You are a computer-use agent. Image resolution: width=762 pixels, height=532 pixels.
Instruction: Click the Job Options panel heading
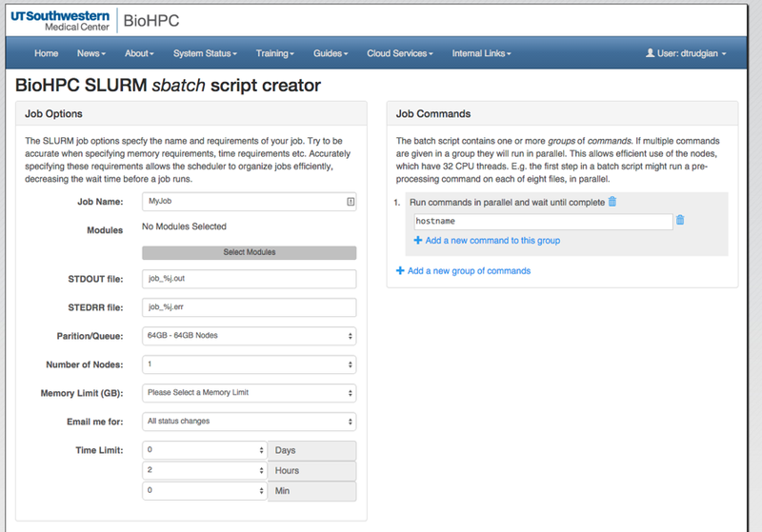click(53, 113)
